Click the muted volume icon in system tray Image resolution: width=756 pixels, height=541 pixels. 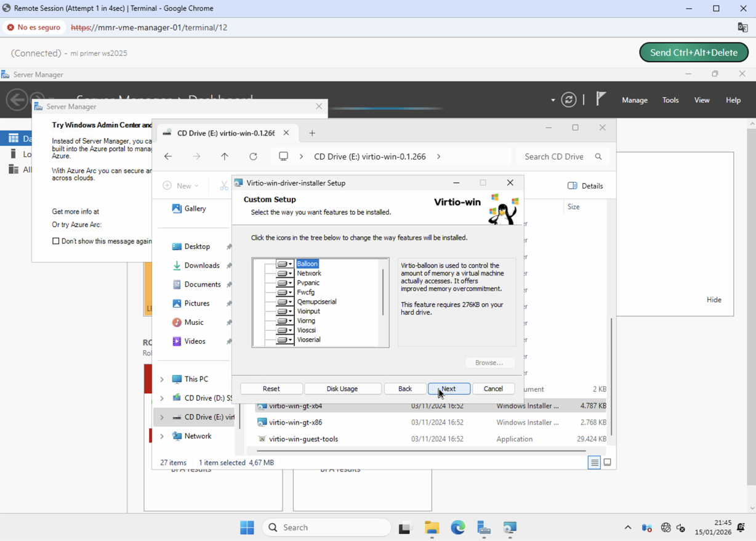(680, 528)
